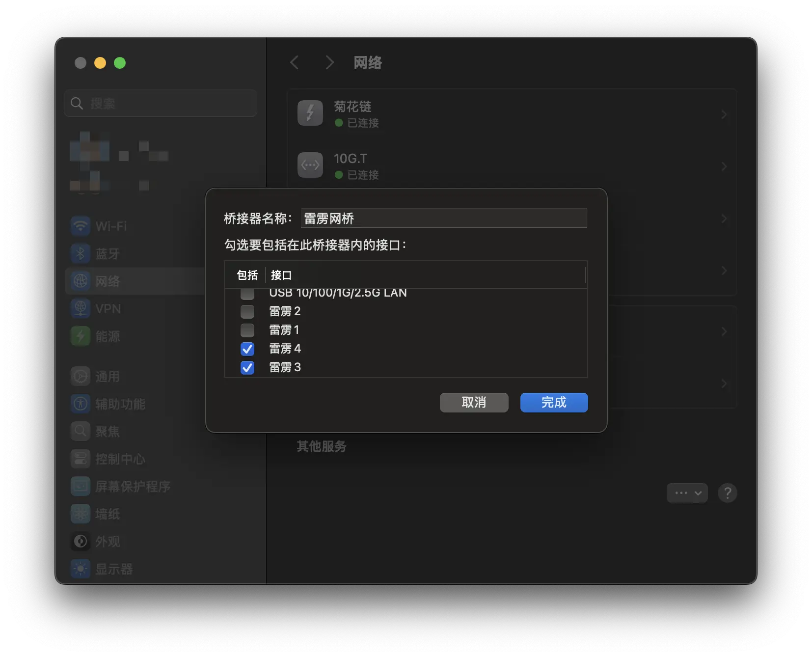Select the VPN globe icon

(81, 309)
